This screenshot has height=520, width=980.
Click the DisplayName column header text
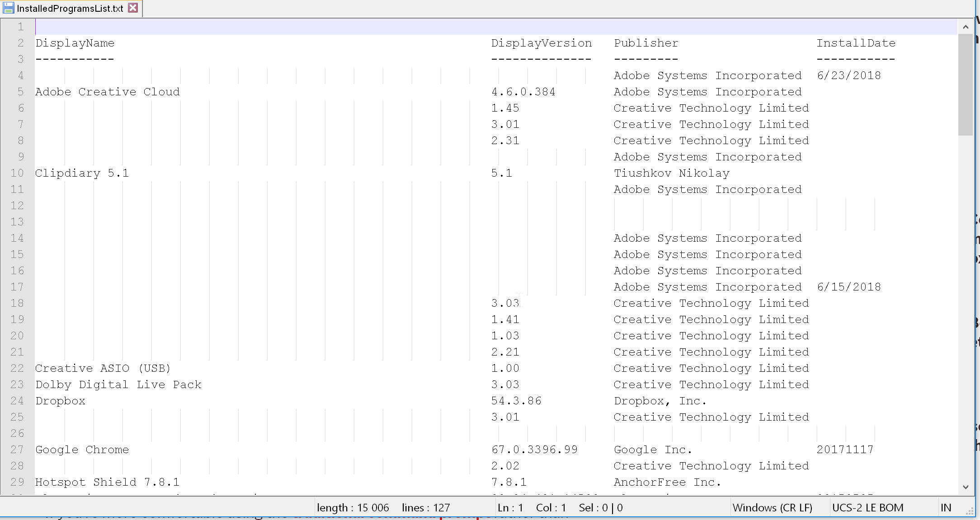tap(75, 43)
